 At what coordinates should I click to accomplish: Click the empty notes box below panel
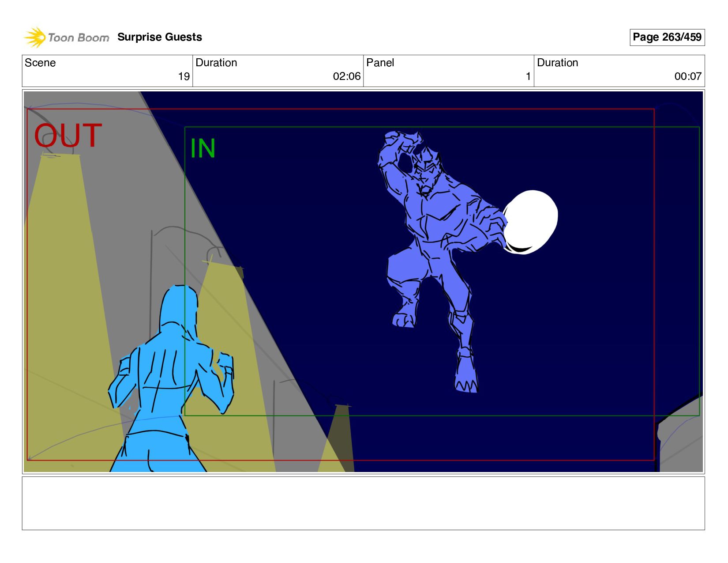(363, 503)
